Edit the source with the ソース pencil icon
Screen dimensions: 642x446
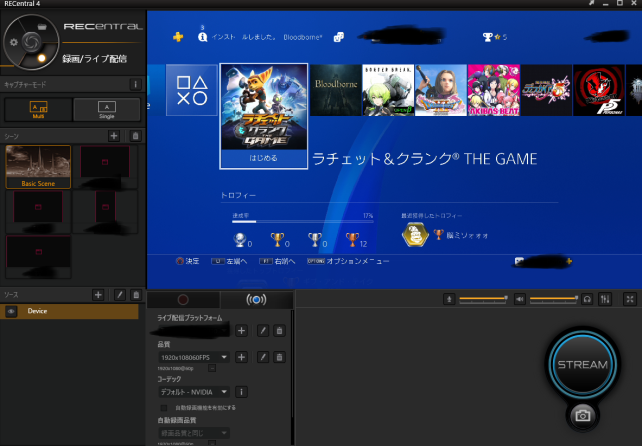(x=120, y=294)
